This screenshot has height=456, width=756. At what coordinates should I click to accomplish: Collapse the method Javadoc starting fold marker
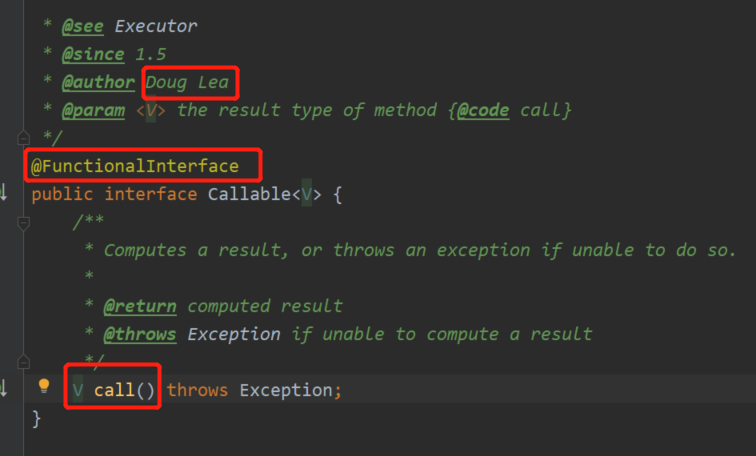[x=23, y=223]
